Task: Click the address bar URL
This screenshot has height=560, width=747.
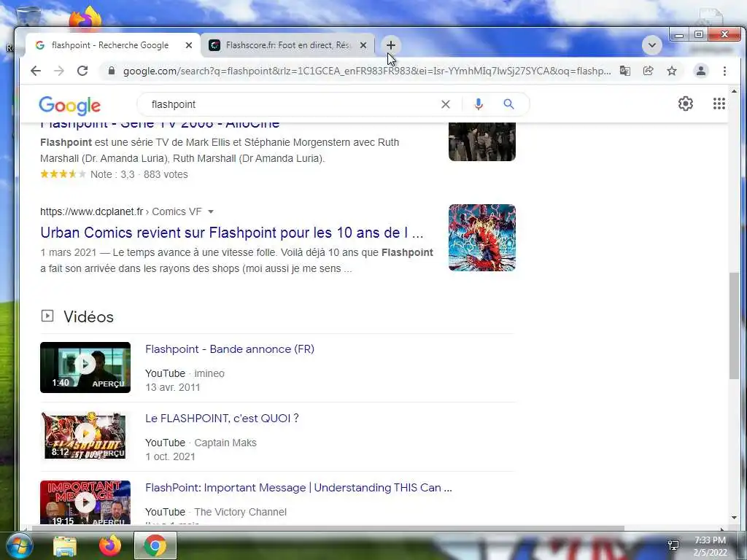Action: tap(367, 71)
